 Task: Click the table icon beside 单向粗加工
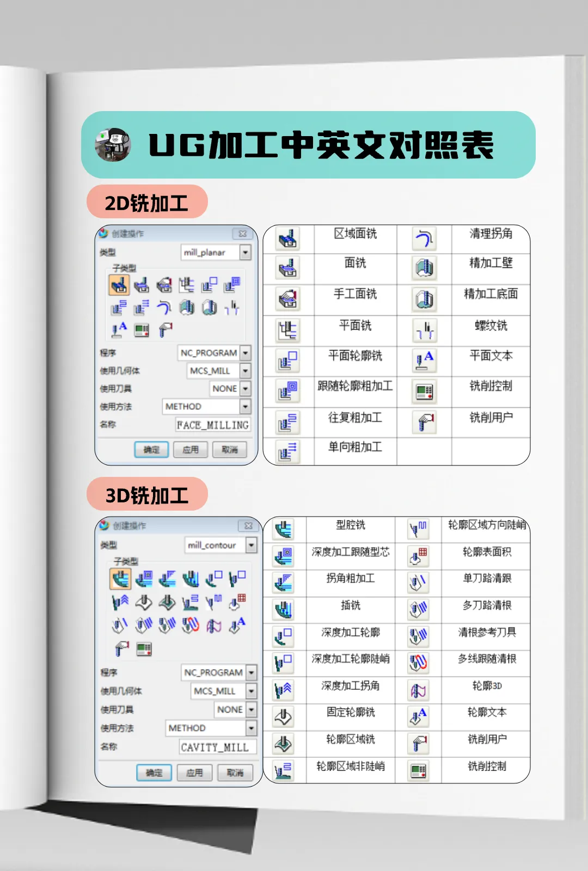288,452
